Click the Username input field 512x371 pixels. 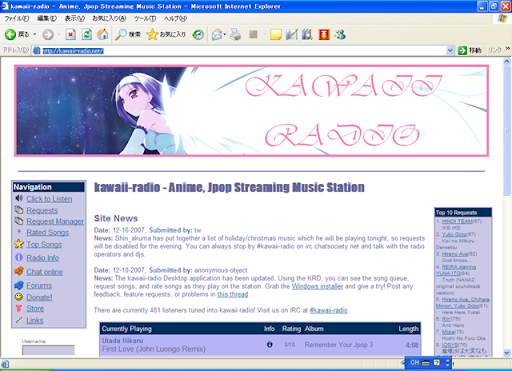coord(48,350)
